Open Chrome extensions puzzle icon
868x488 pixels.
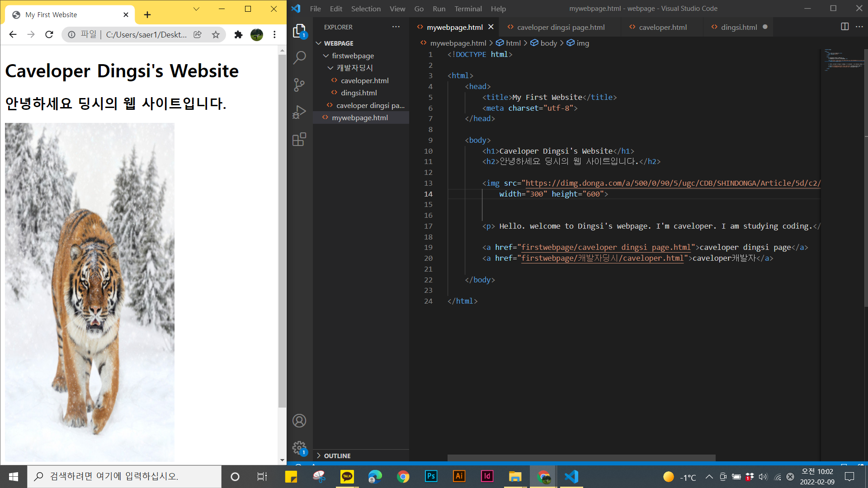(238, 35)
